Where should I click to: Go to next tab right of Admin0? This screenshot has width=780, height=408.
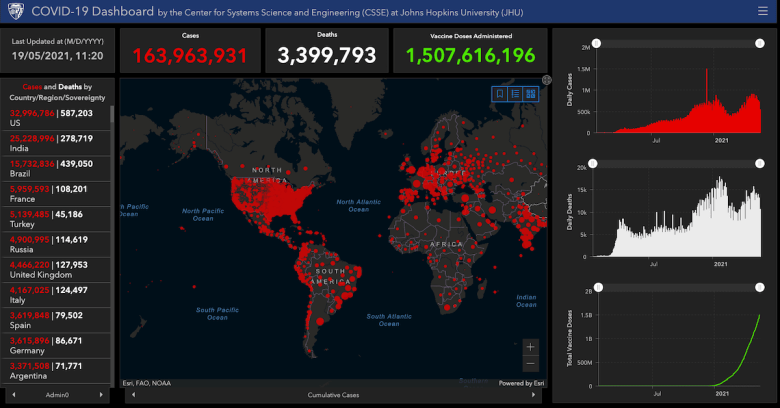[x=101, y=395]
